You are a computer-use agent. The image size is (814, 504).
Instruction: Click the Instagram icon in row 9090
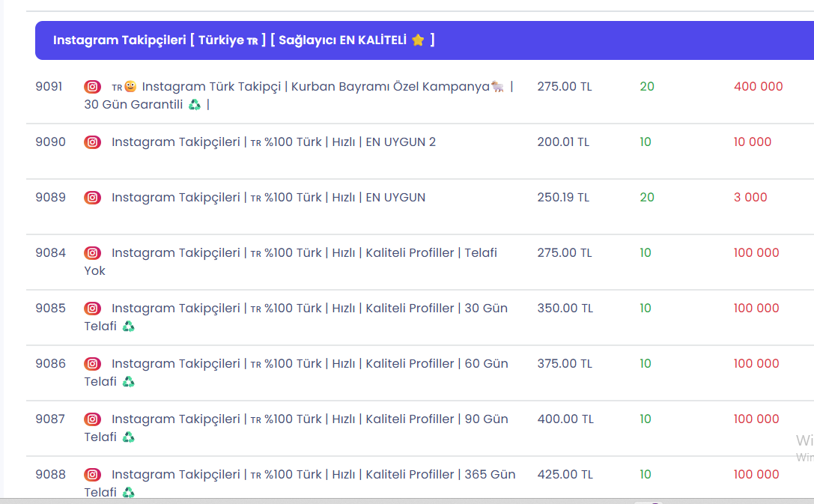click(92, 142)
